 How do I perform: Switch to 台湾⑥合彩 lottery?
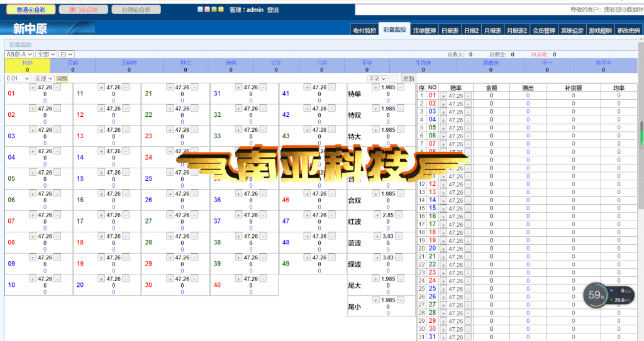pos(136,9)
